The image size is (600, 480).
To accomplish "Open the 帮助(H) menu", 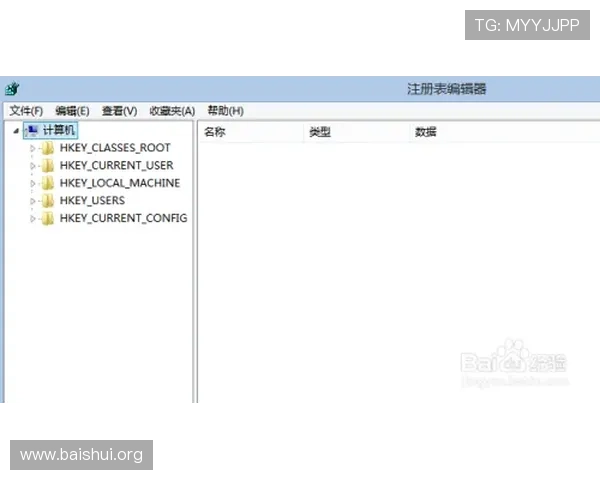I will [225, 111].
